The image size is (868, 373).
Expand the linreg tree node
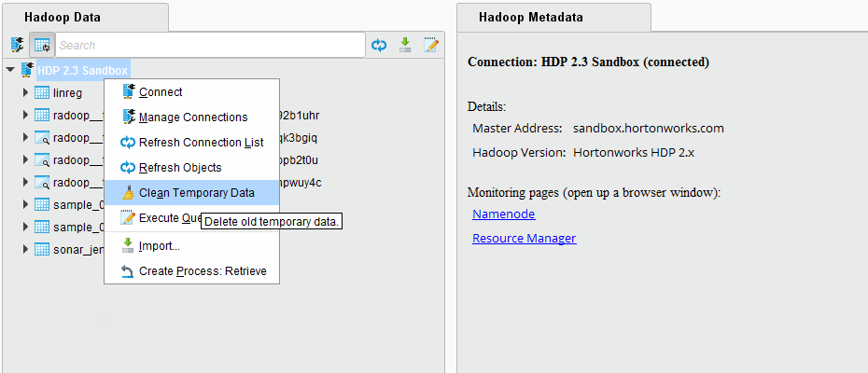pos(26,93)
